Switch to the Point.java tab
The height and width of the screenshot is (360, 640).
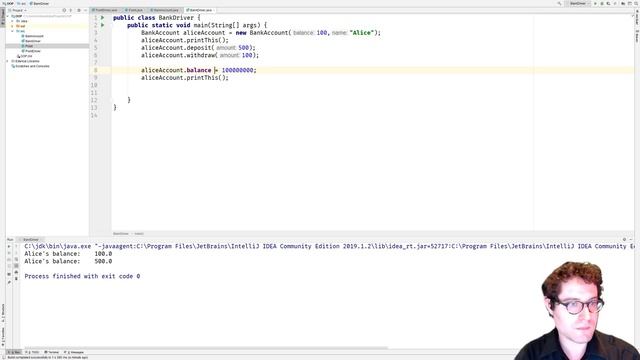pos(135,10)
